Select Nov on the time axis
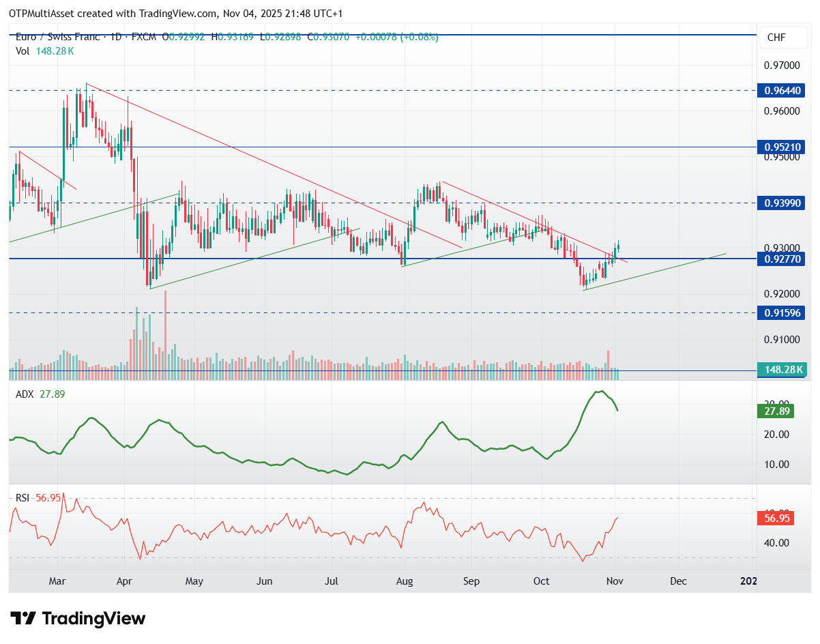Viewport: 820px width, 644px height. point(614,581)
